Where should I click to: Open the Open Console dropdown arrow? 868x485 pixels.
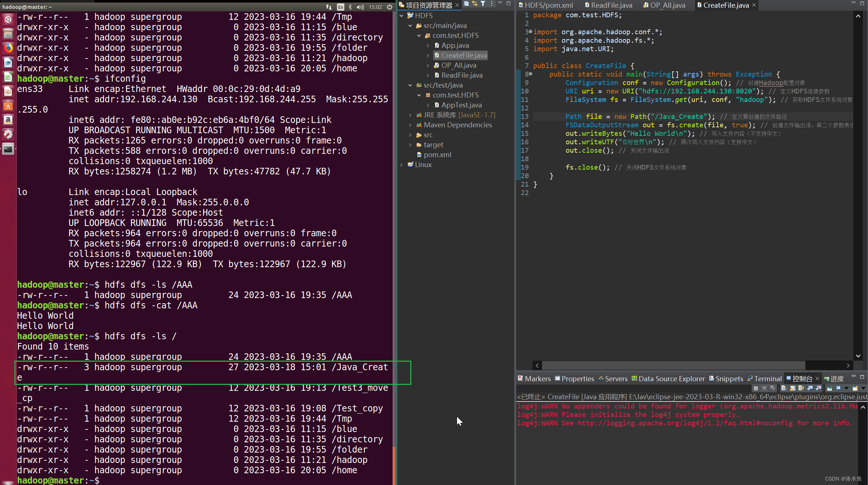tap(863, 388)
